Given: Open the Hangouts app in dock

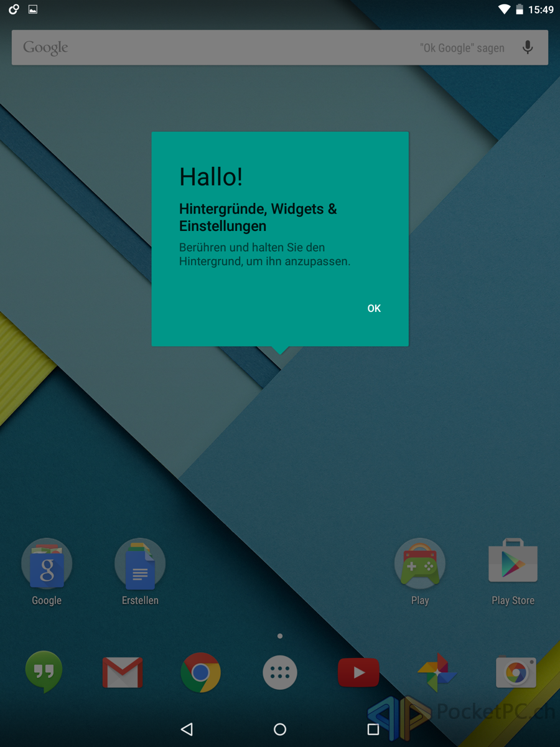Looking at the screenshot, I should click(44, 672).
